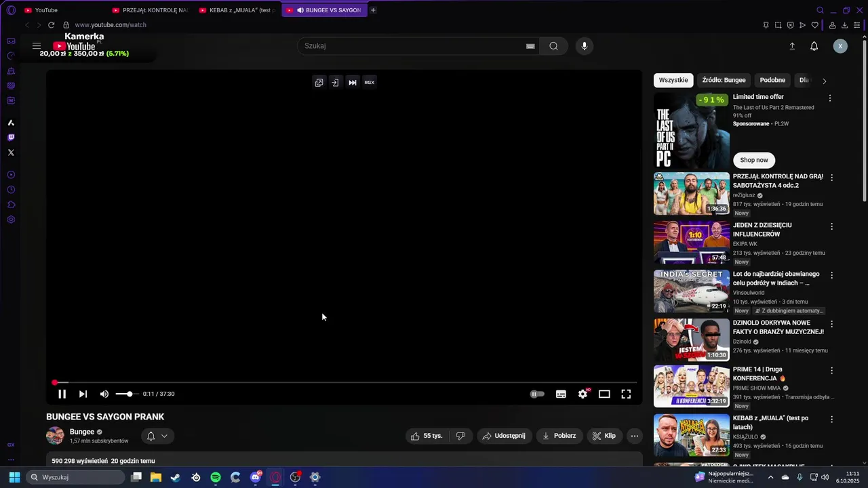868x488 pixels.
Task: Open browser downloads panel
Action: tap(845, 25)
